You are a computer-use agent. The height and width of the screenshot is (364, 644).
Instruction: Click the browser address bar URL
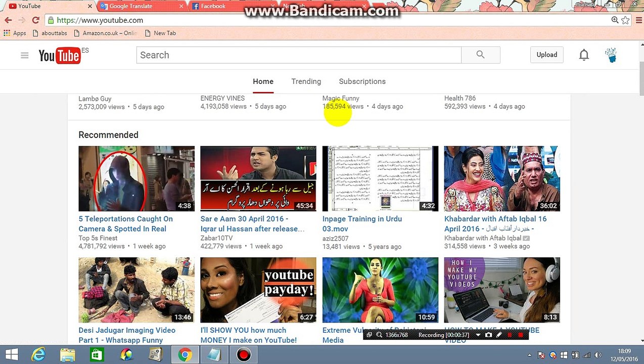100,20
